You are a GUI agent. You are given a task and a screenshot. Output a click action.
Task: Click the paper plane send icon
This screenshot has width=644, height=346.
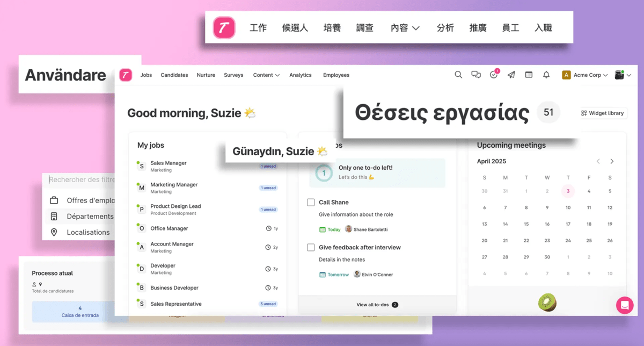point(511,75)
